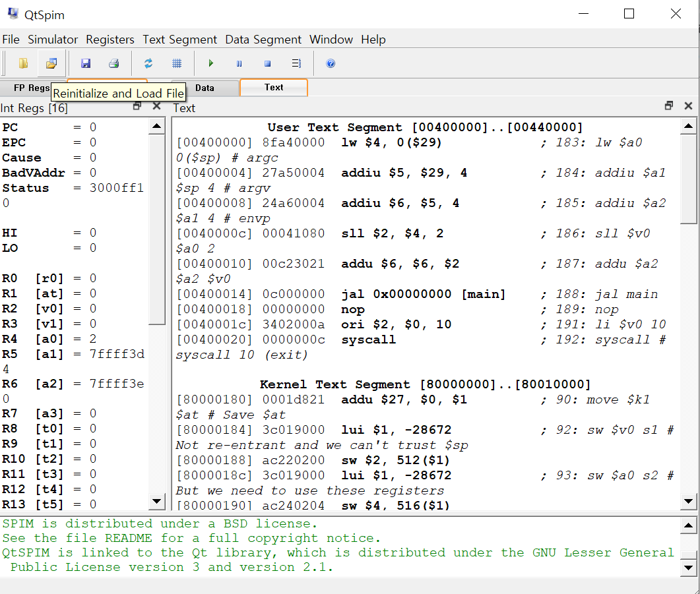This screenshot has width=700, height=594.
Task: Click the addu $6, $6, $2 instruction
Action: tap(416, 272)
